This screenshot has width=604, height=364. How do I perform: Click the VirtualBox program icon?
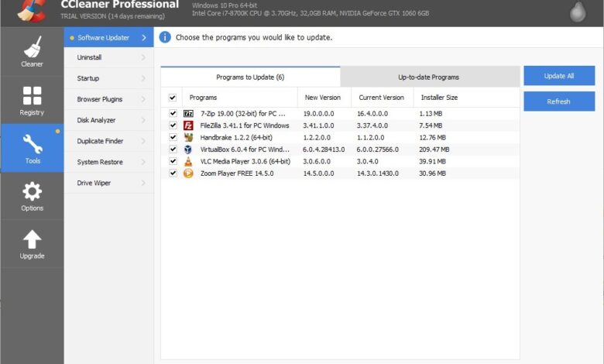pyautogui.click(x=188, y=149)
